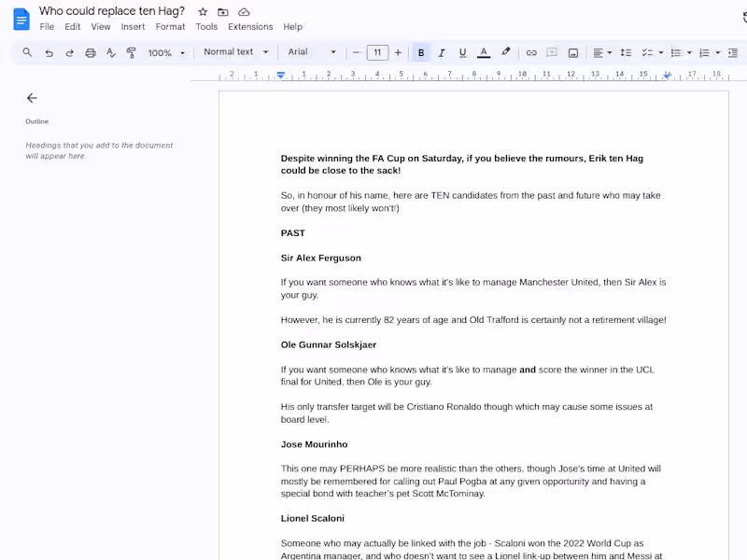Open the highlight color tool

(x=506, y=52)
